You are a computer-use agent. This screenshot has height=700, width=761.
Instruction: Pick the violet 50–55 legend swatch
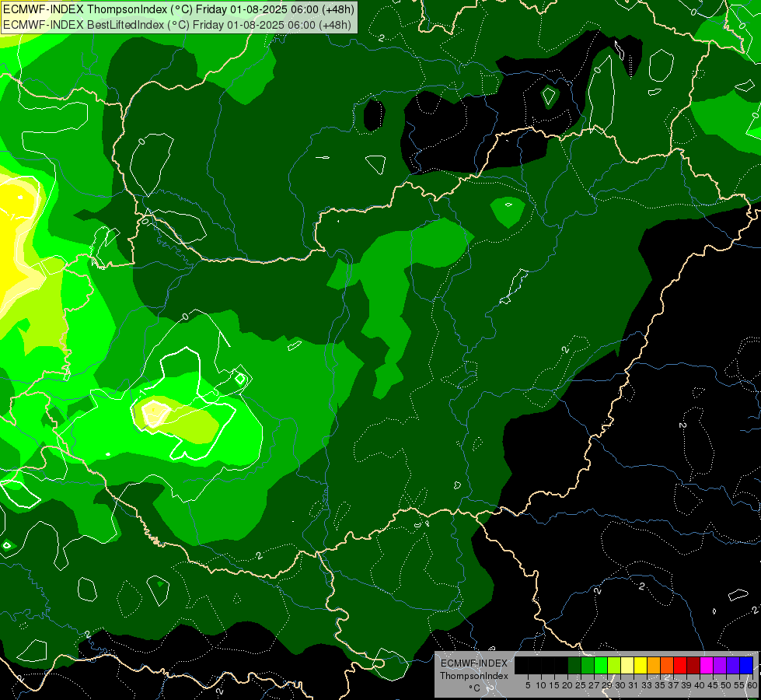(x=733, y=666)
